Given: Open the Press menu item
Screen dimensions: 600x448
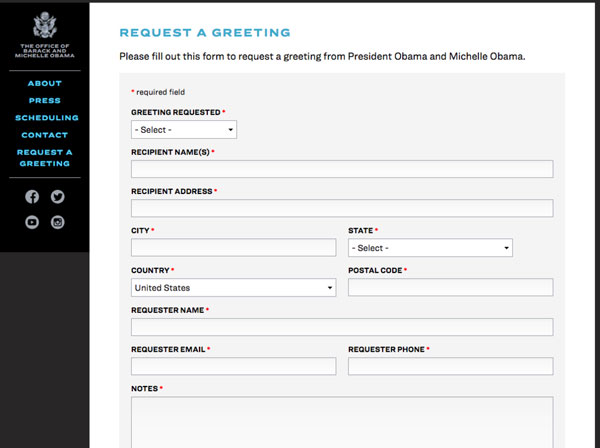Looking at the screenshot, I should pyautogui.click(x=44, y=101).
